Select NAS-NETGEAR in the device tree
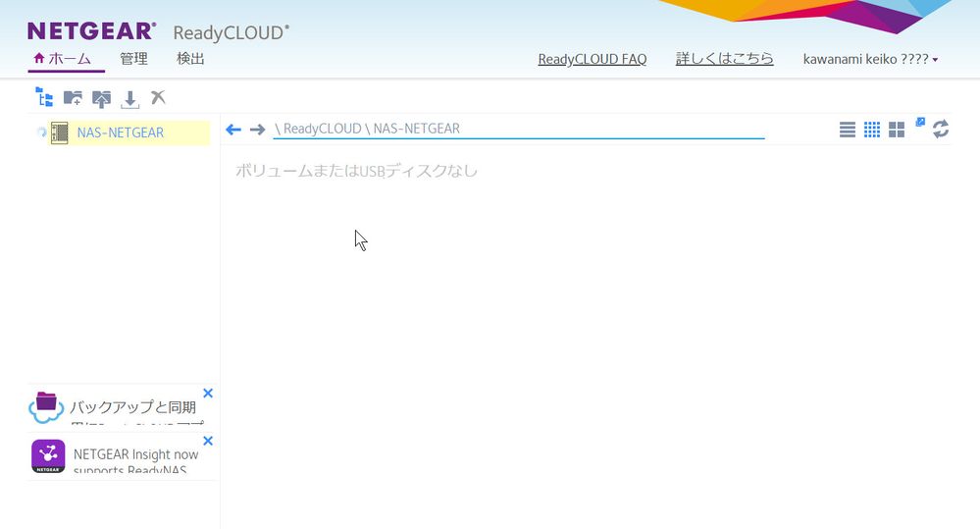Image resolution: width=980 pixels, height=529 pixels. tap(120, 132)
